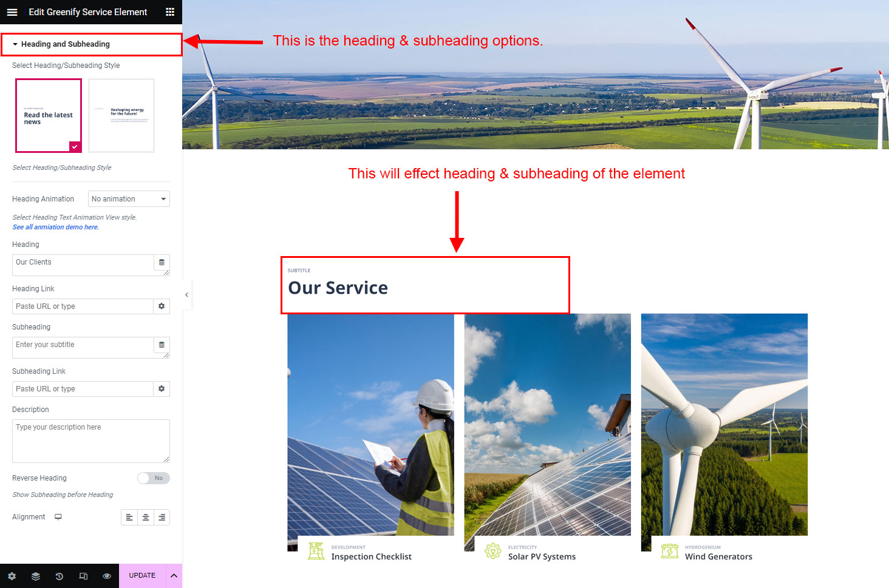Click the green UPDATE button

coord(142,576)
